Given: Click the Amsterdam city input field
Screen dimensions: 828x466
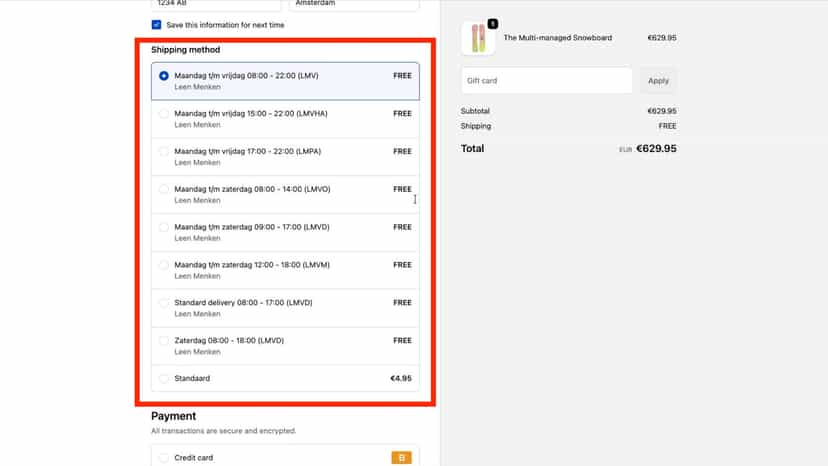Looking at the screenshot, I should pyautogui.click(x=354, y=4).
